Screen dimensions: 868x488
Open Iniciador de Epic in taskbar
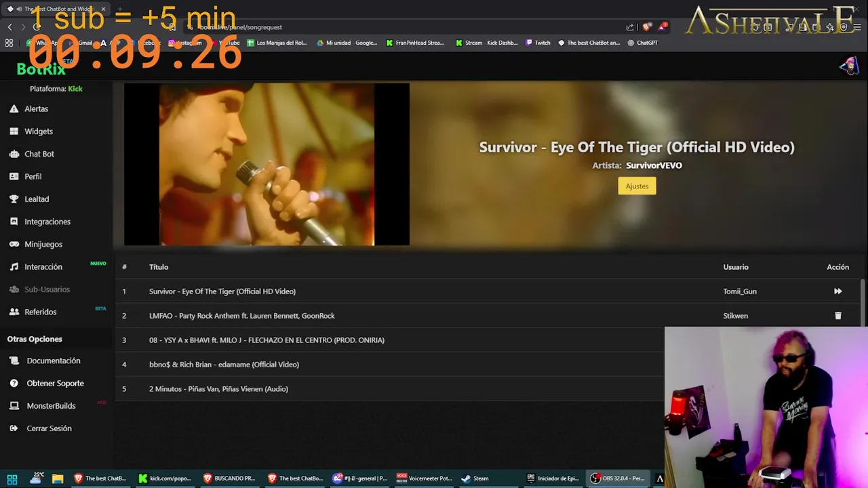[x=553, y=479]
